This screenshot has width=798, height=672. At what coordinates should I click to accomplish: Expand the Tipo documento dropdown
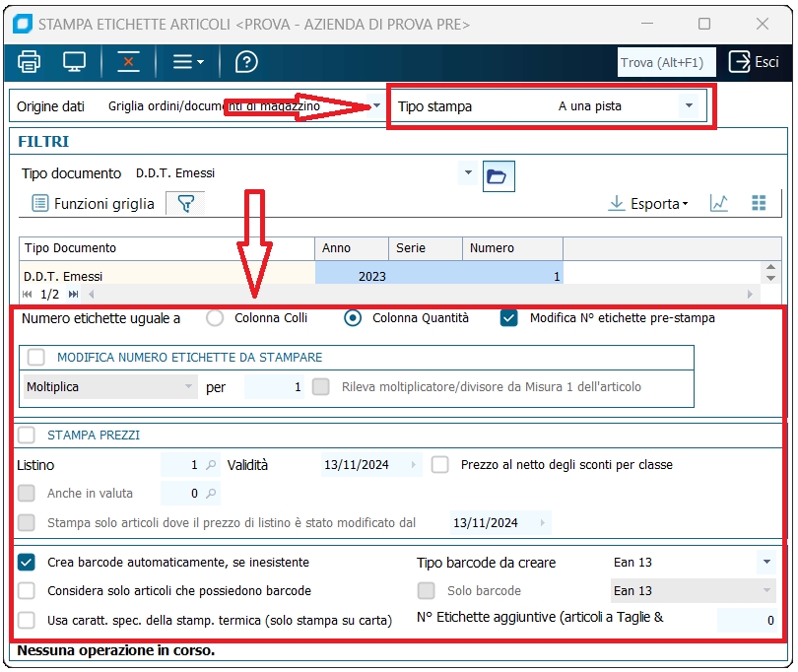[468, 173]
